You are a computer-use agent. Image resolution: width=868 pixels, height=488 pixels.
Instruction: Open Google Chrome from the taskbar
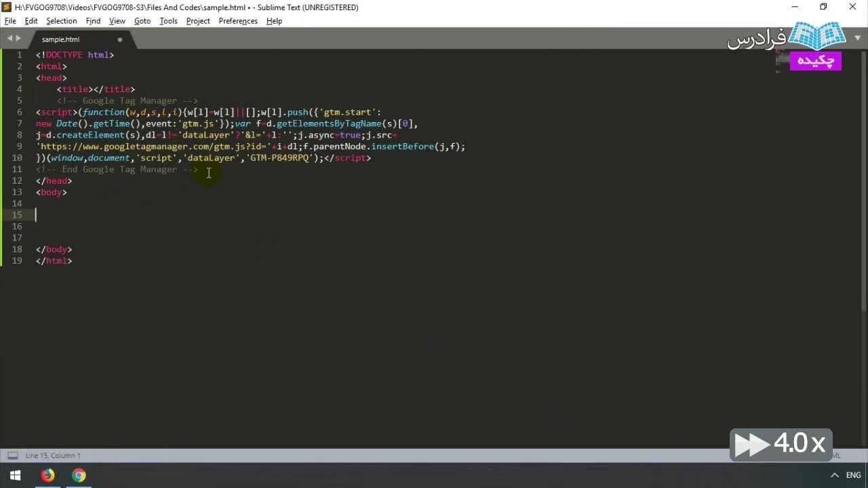pyautogui.click(x=79, y=475)
